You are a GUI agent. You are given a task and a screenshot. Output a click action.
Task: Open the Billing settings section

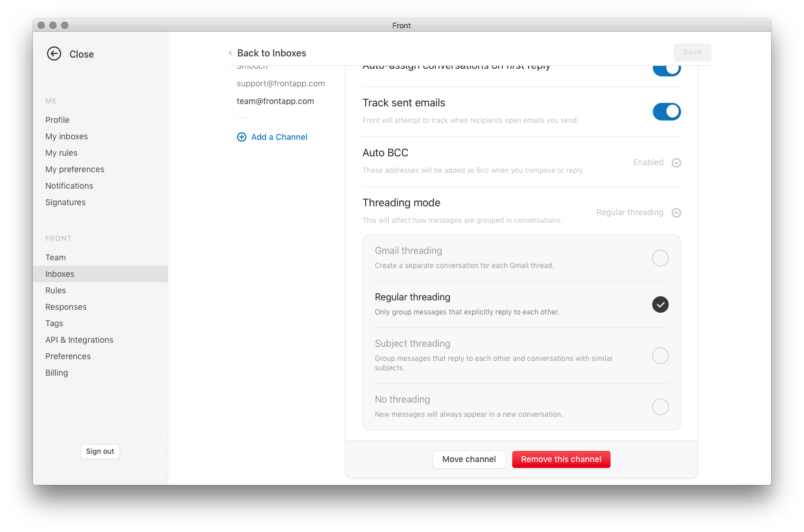pyautogui.click(x=56, y=372)
